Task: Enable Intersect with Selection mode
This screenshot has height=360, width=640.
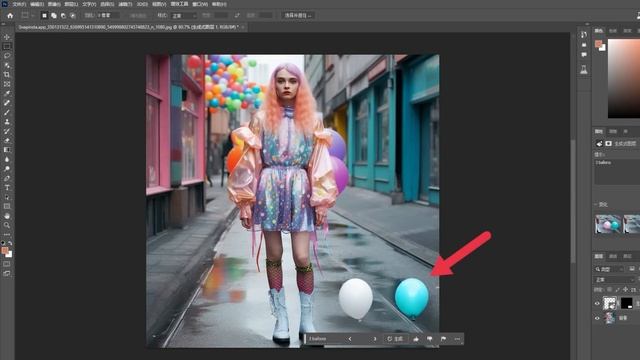Action: (73, 16)
